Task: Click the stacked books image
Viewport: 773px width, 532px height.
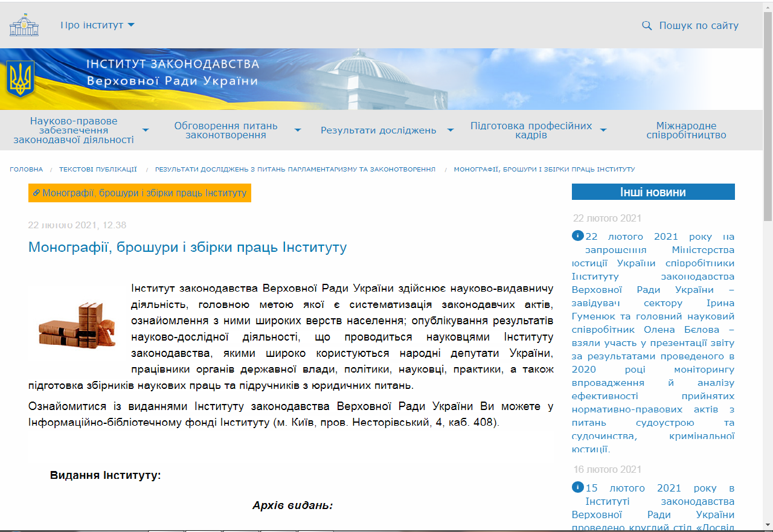Action: click(77, 324)
